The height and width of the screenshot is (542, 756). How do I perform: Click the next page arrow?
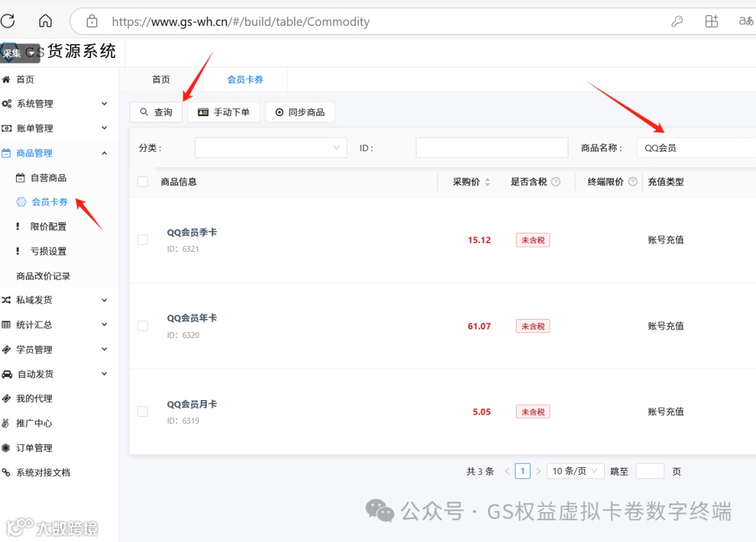538,471
